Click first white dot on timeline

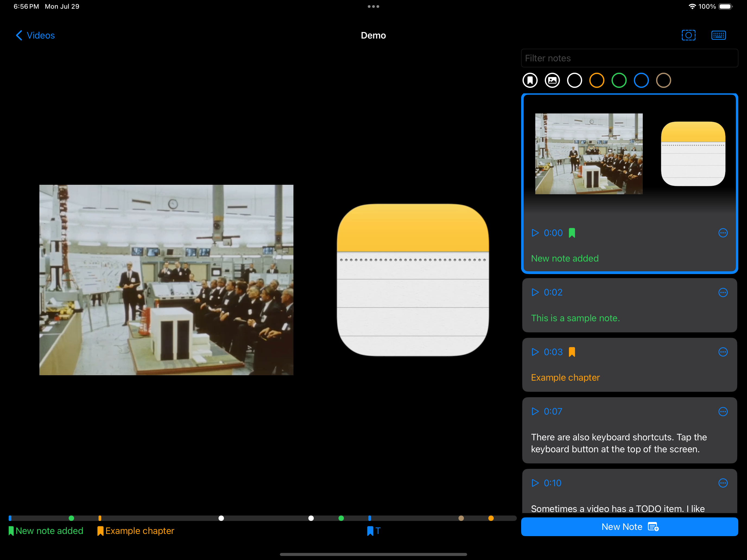click(221, 518)
